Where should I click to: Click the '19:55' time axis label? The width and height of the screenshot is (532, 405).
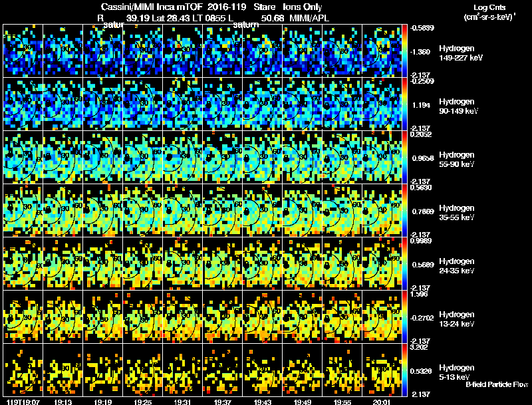(342, 402)
